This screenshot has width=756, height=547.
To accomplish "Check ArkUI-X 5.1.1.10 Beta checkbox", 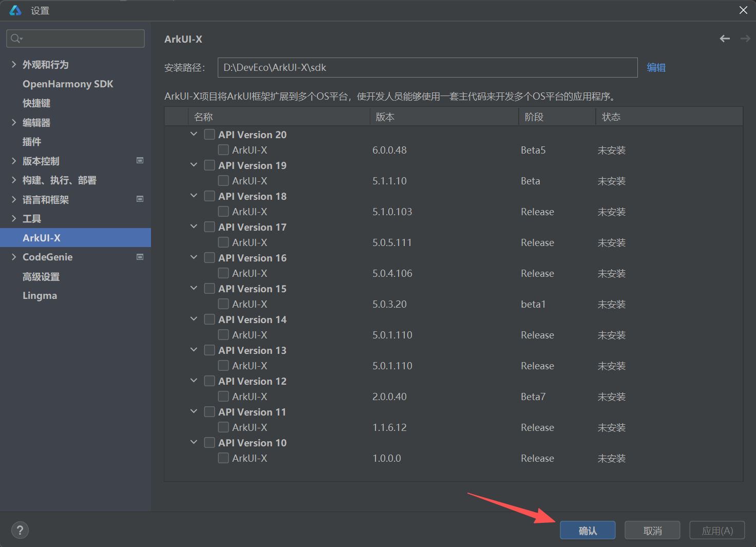I will tap(223, 181).
